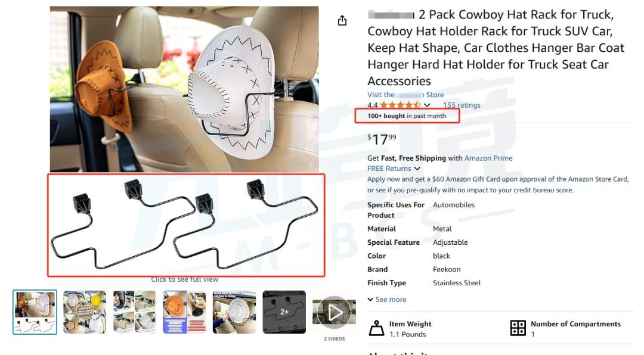Play the product video thumbnail
This screenshot has height=355, width=644.
[334, 312]
